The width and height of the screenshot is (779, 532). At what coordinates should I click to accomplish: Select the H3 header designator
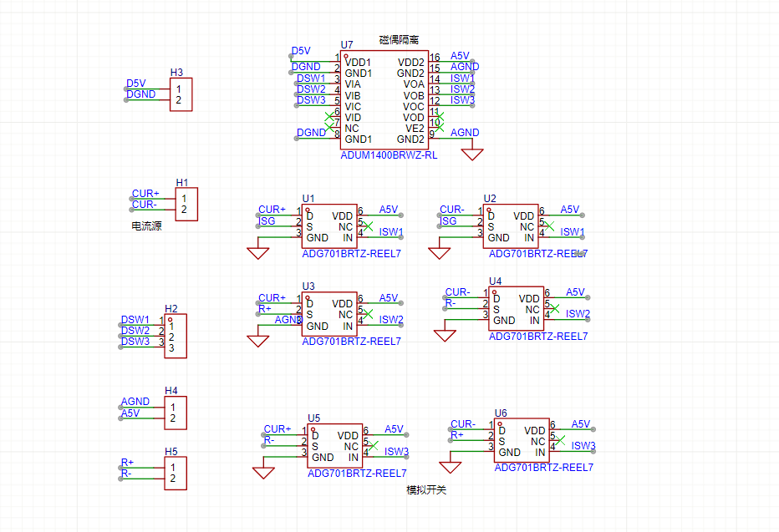tap(176, 73)
